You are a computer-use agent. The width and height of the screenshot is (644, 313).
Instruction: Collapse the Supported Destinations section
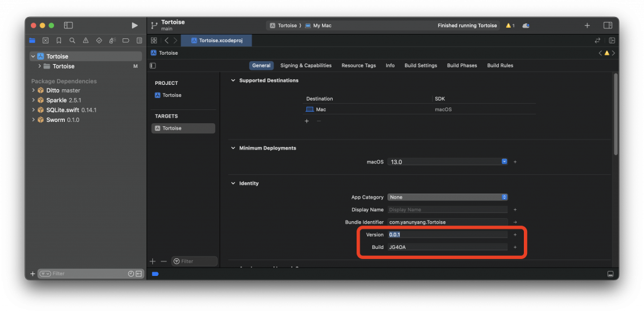tap(233, 80)
